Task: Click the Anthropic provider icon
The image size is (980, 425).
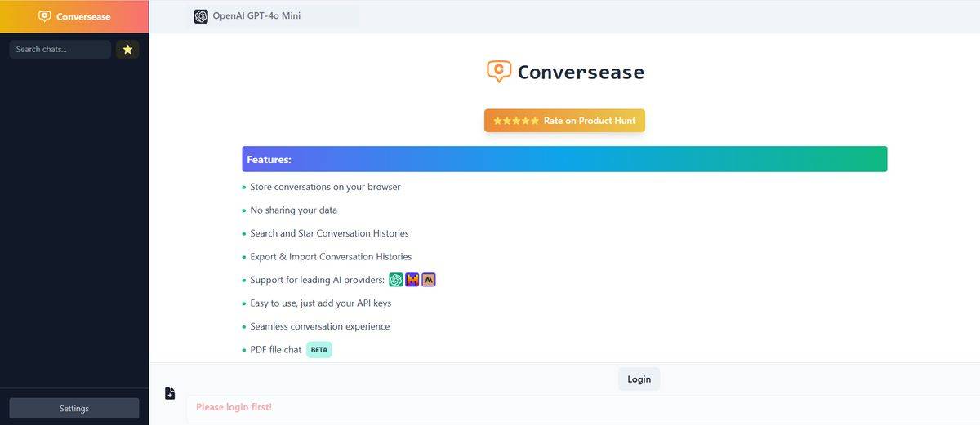Action: tap(429, 280)
